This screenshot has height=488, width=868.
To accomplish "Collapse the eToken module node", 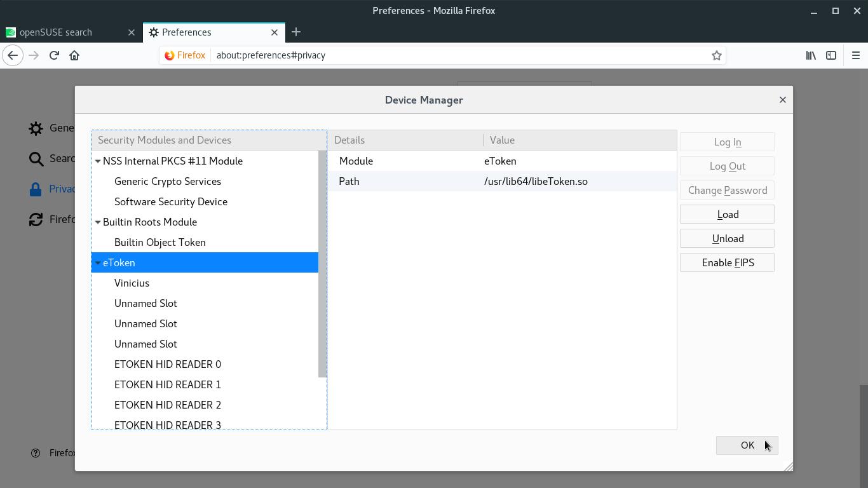I will tap(98, 263).
